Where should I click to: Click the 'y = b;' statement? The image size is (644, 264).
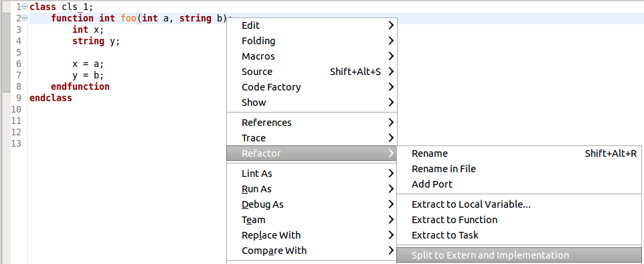click(x=88, y=75)
